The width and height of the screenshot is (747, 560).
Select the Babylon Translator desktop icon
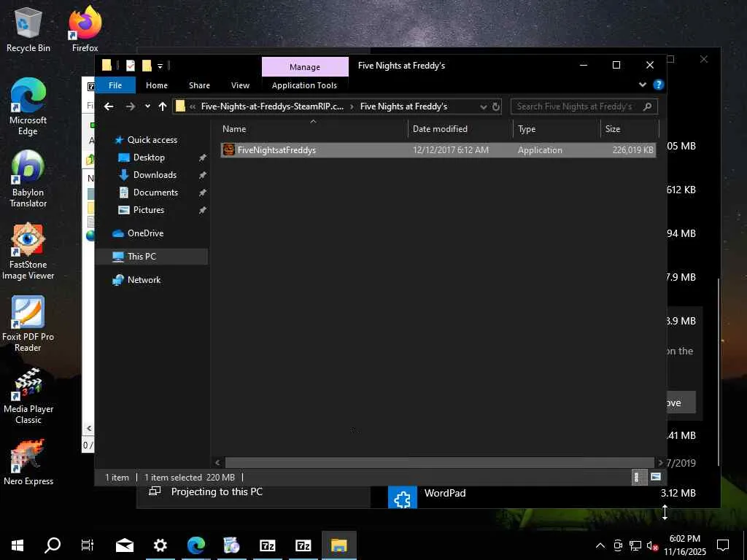[x=28, y=179]
